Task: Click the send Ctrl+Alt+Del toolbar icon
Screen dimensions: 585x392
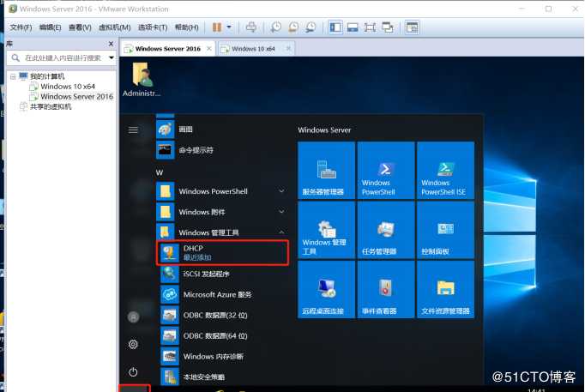Action: pos(251,27)
